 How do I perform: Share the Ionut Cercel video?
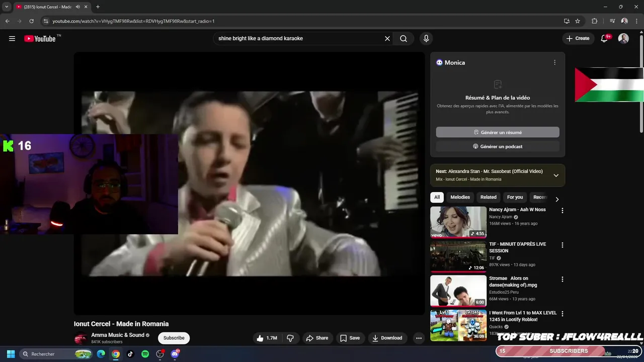(317, 338)
